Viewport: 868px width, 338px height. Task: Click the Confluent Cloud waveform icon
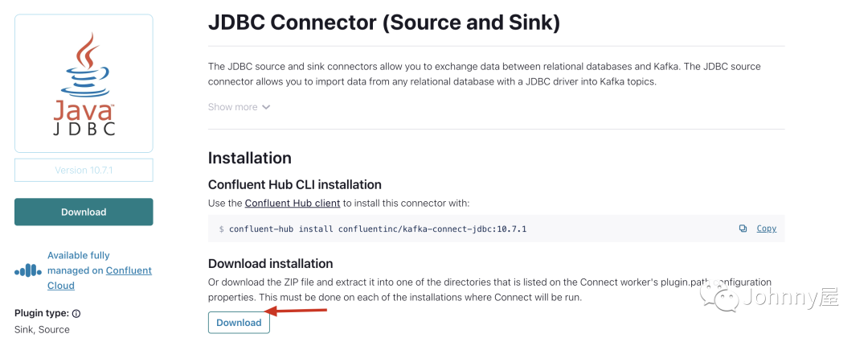28,270
